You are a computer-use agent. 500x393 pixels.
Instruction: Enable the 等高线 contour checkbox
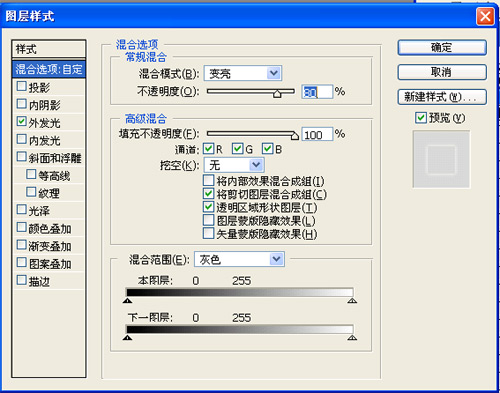click(31, 174)
